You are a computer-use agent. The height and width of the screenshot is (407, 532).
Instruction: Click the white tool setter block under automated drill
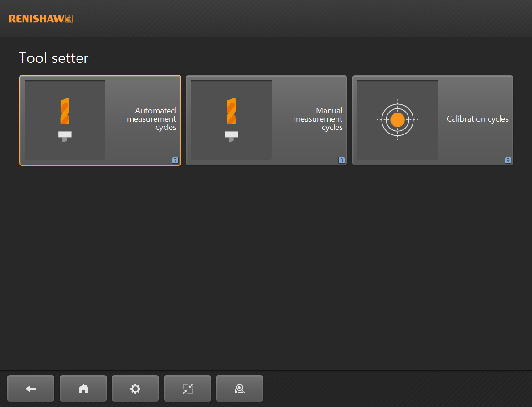click(x=65, y=134)
